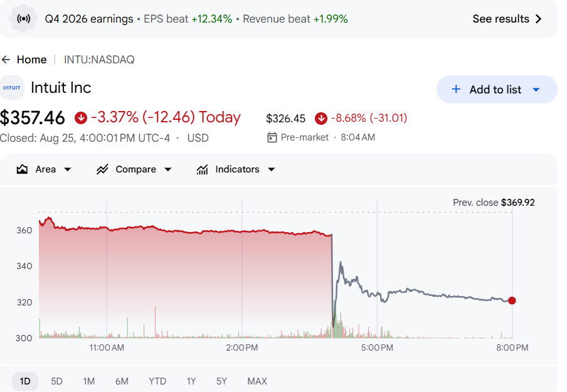
Task: Click the red down arrow beside -3.37%
Action: coord(81,117)
